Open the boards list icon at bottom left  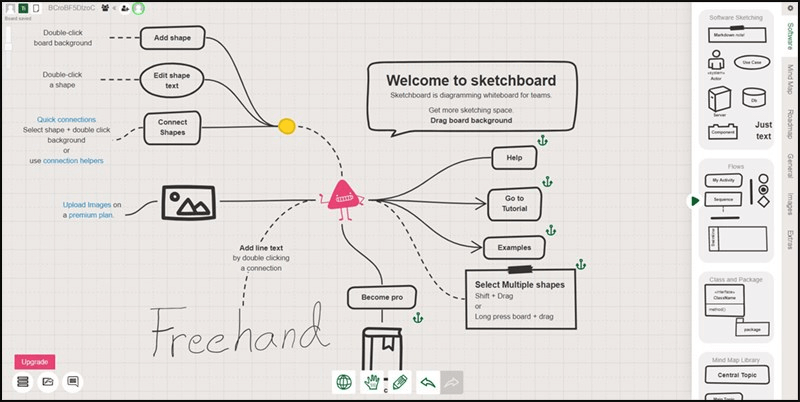pyautogui.click(x=23, y=381)
